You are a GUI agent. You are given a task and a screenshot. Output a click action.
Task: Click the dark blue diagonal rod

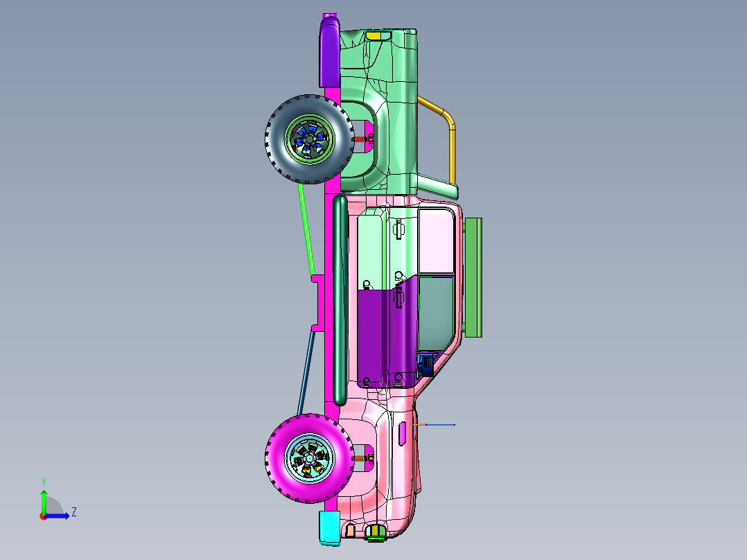[x=306, y=373]
